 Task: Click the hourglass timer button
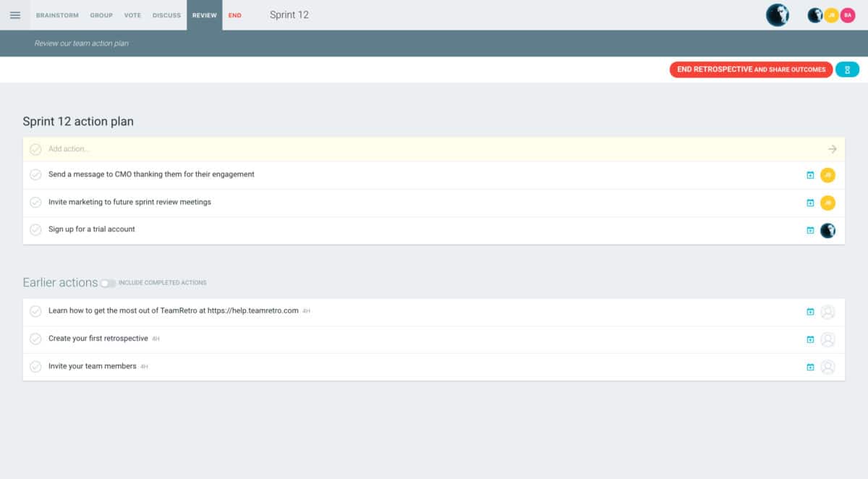tap(847, 69)
